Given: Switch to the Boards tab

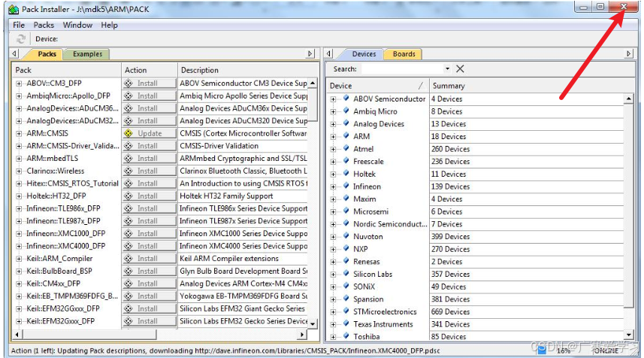Looking at the screenshot, I should click(404, 54).
